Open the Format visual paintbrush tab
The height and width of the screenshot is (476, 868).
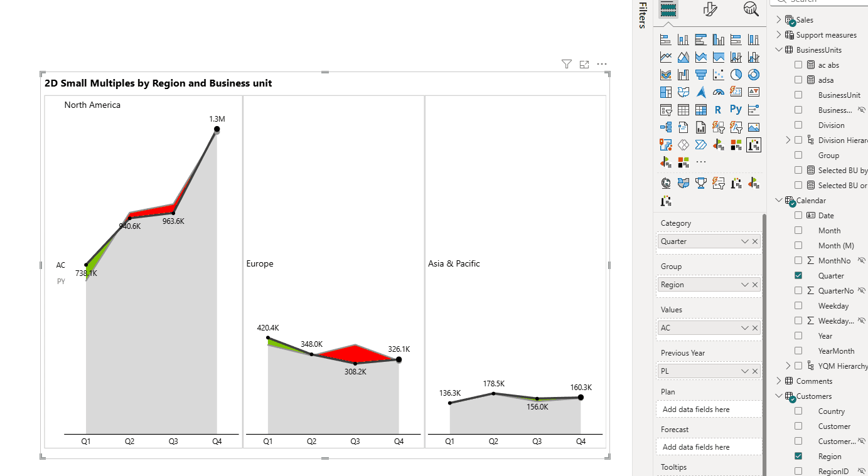tap(710, 9)
